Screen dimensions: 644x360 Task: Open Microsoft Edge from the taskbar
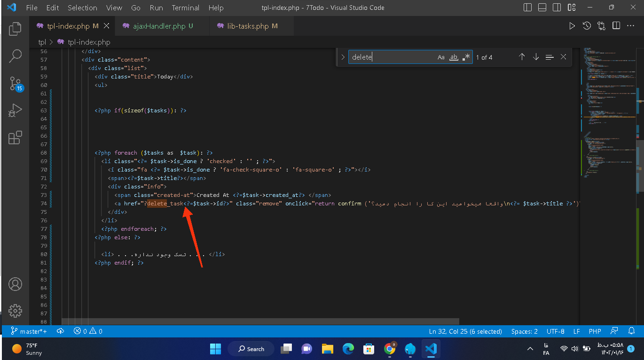click(348, 349)
